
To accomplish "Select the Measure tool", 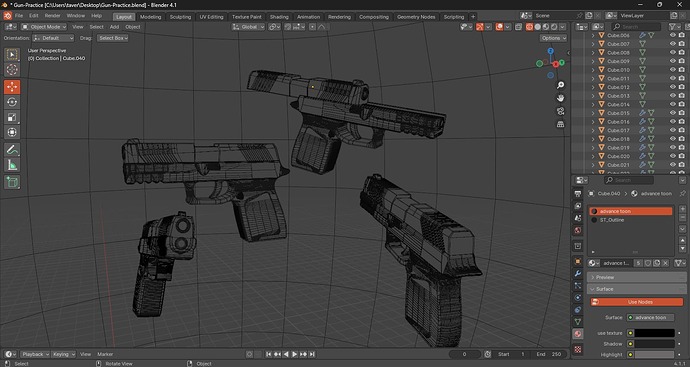I will (x=12, y=165).
